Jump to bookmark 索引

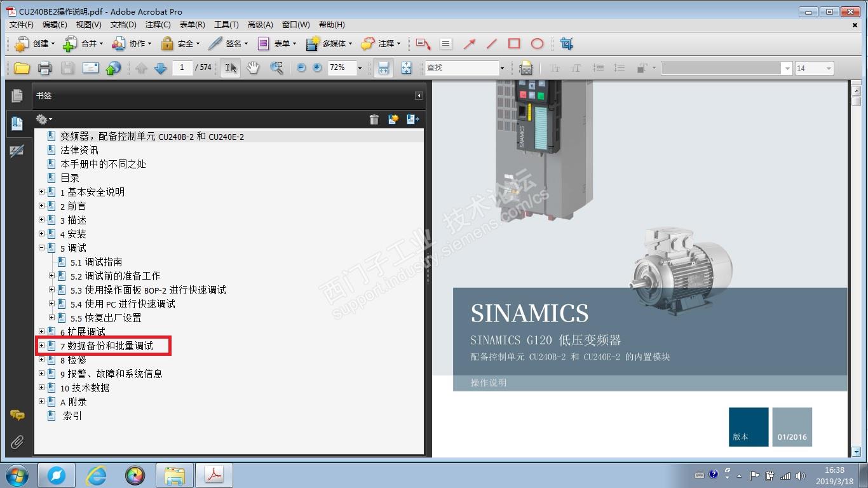[72, 416]
